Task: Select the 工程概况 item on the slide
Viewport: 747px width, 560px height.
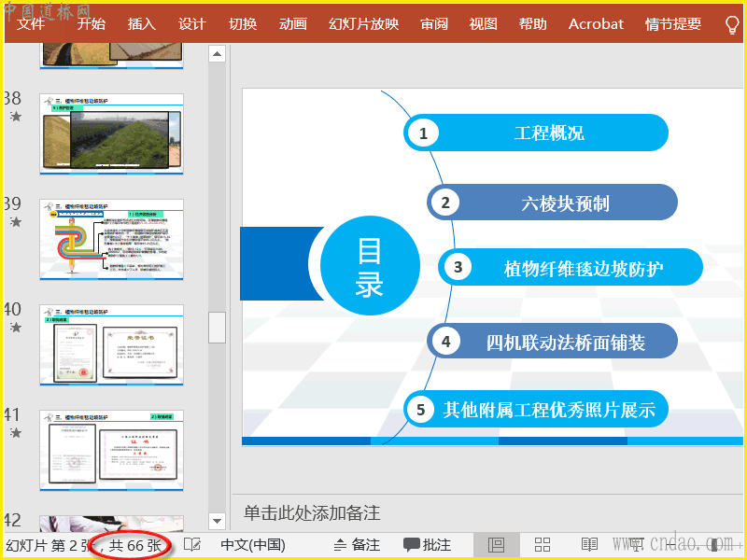Action: [536, 133]
